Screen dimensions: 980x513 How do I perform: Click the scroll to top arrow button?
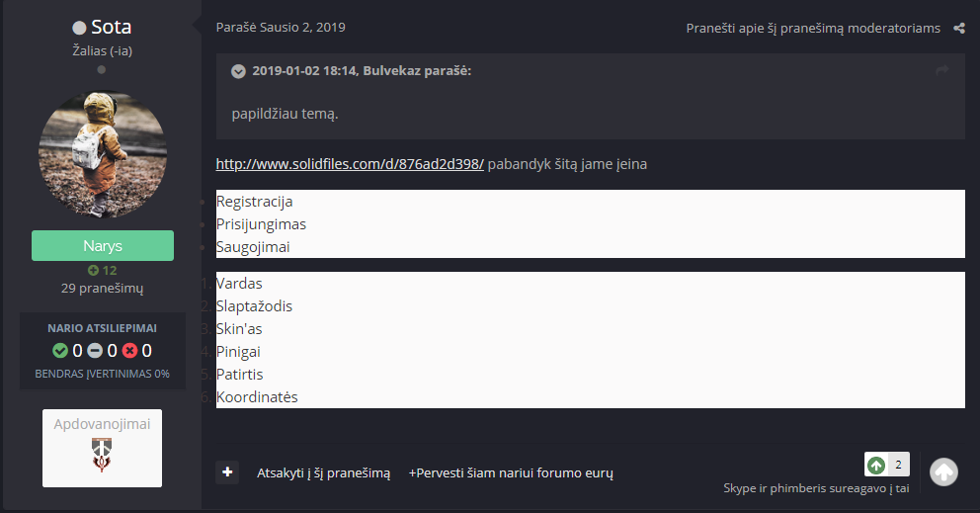(943, 472)
